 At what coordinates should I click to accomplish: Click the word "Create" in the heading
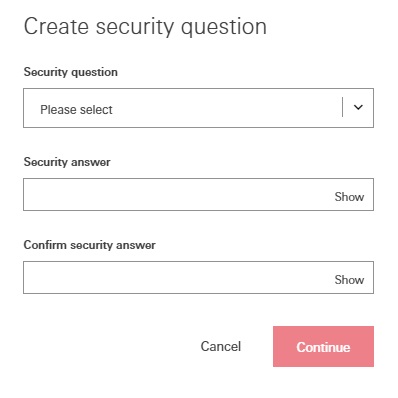pos(56,26)
